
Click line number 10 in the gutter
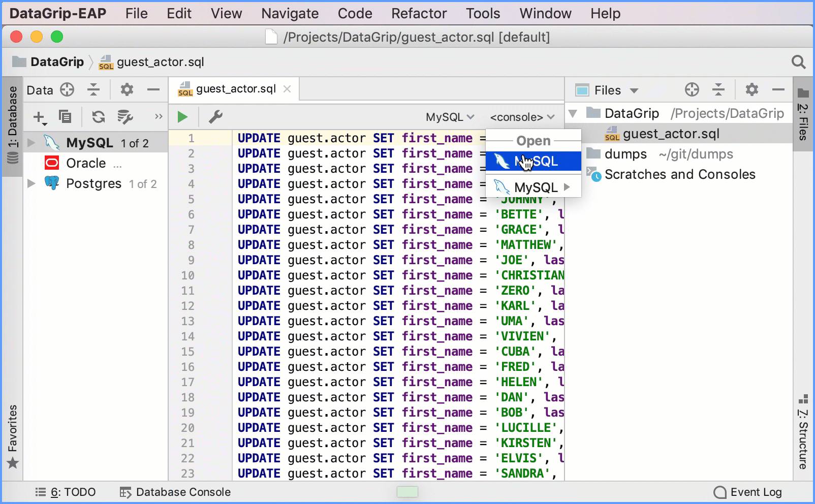click(187, 275)
